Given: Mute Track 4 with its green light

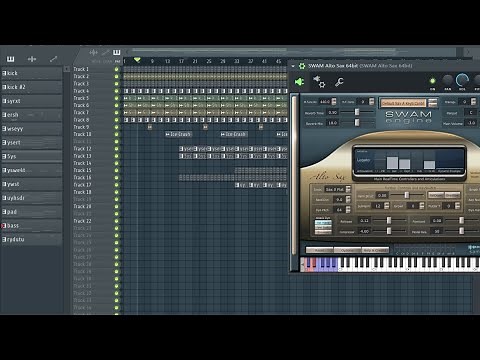Looking at the screenshot, I should point(116,91).
